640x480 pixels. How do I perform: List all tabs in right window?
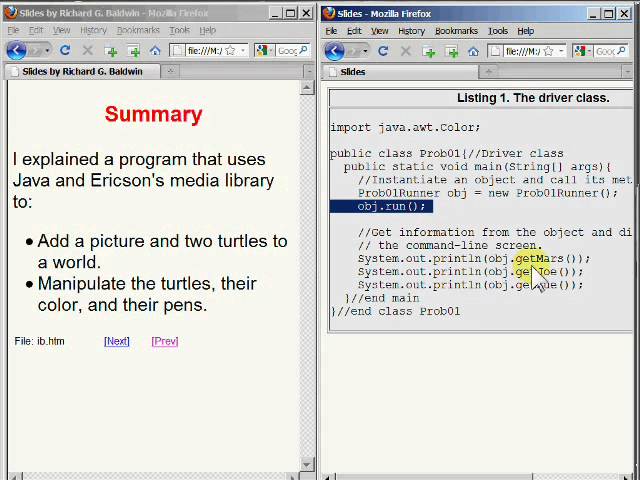tap(627, 72)
